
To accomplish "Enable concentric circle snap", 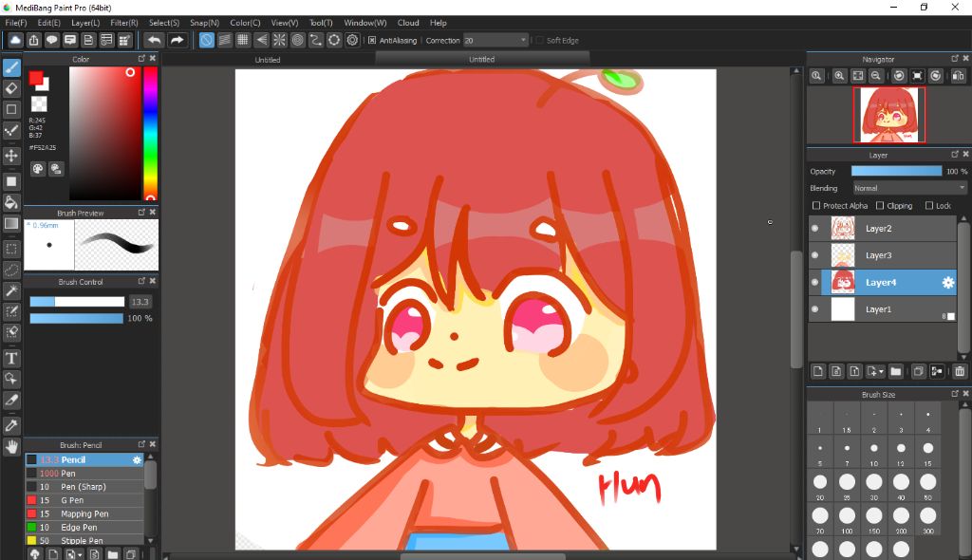I will 297,40.
